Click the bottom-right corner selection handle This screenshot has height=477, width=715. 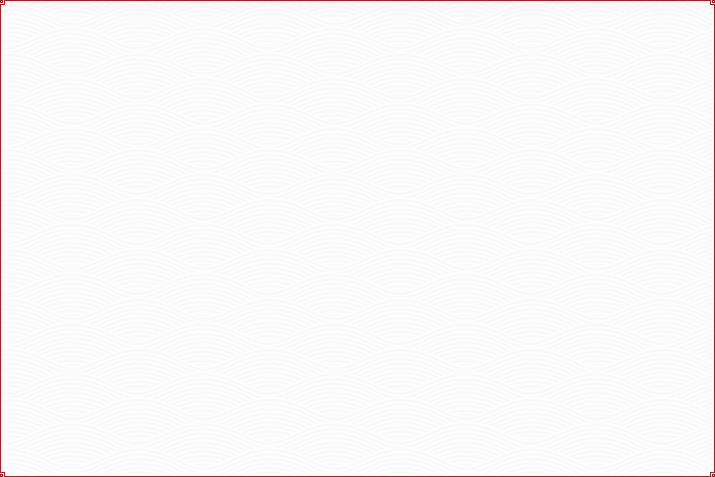[712, 474]
